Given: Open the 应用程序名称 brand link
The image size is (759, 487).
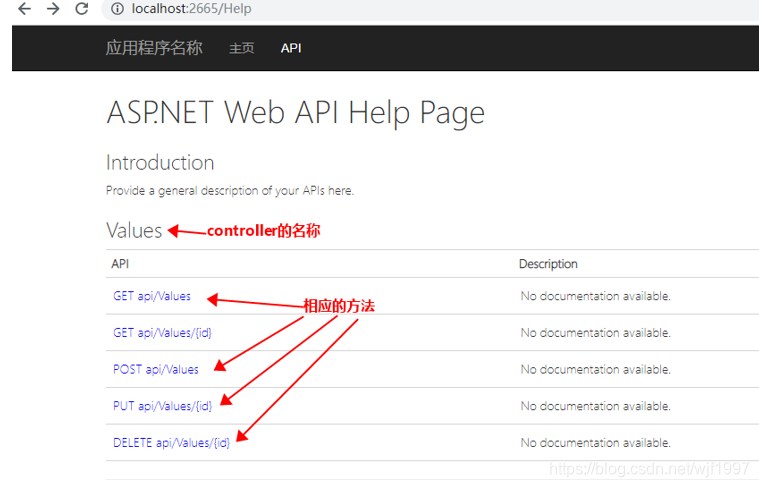Looking at the screenshot, I should (x=154, y=48).
